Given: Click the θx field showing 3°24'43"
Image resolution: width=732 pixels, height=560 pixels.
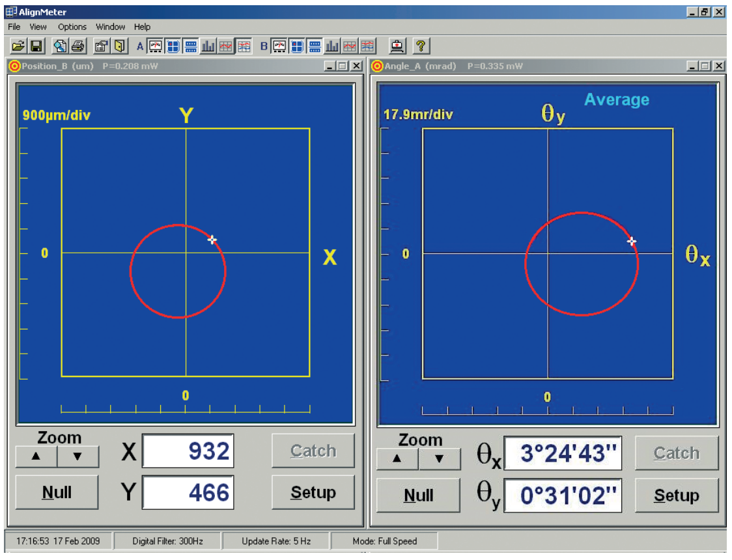Looking at the screenshot, I should pyautogui.click(x=563, y=453).
